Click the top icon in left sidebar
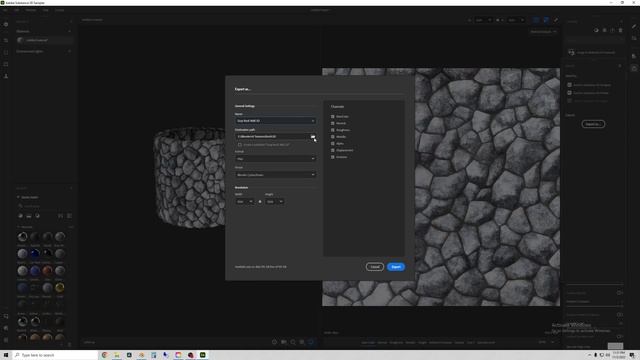Image resolution: width=640 pixels, height=360 pixels. pos(6,24)
